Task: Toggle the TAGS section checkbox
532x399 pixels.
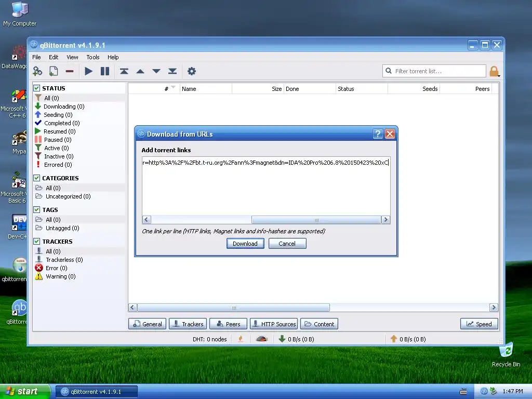Action: (37, 210)
